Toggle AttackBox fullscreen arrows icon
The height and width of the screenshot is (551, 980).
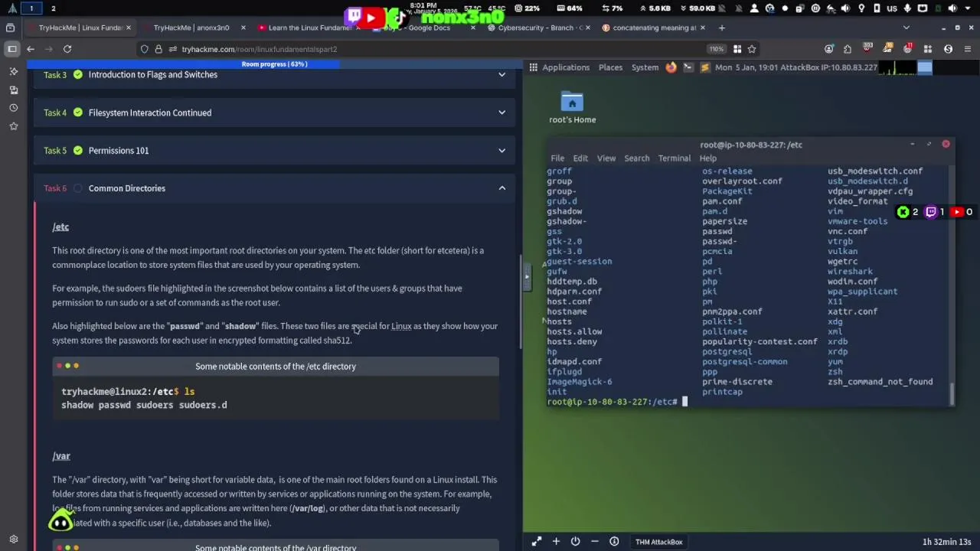[x=537, y=542]
